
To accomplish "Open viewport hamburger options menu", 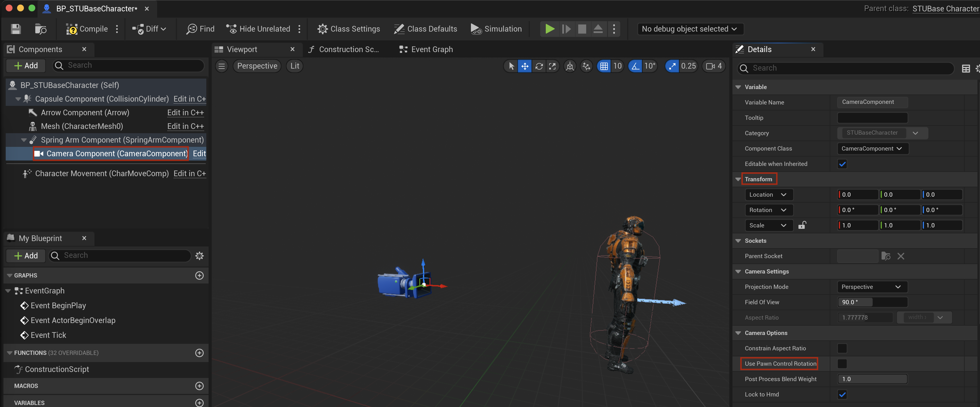I will click(222, 66).
